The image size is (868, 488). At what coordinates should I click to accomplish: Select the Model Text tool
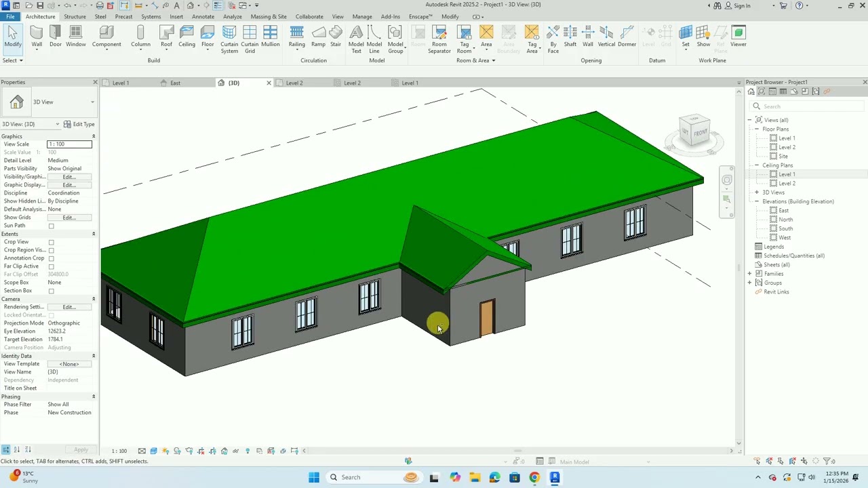356,39
